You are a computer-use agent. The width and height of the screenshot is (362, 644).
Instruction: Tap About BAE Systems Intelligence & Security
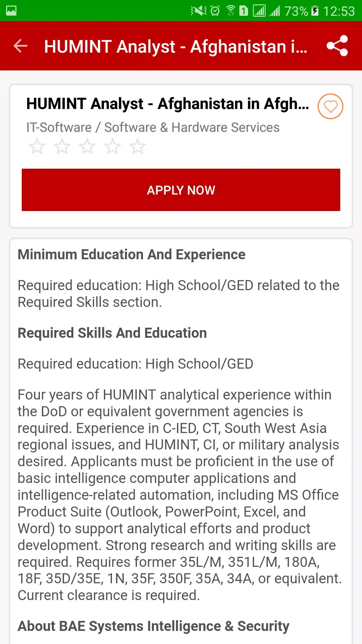154,626
